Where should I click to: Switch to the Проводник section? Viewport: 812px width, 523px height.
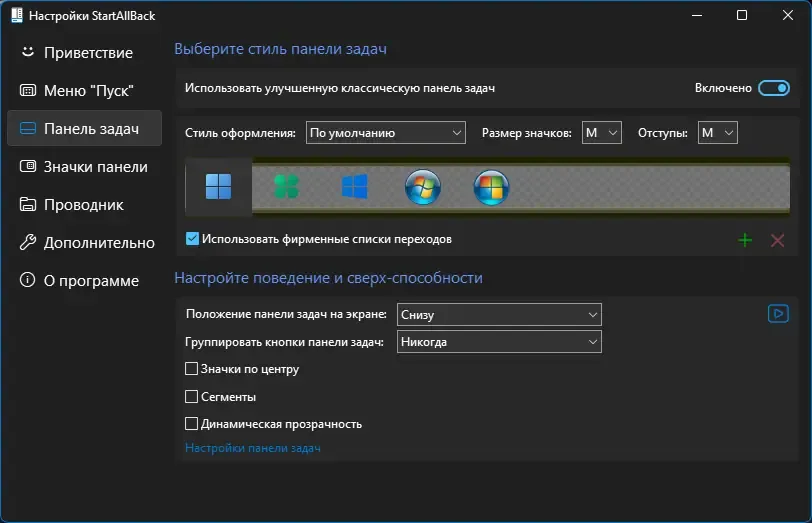pyautogui.click(x=84, y=205)
